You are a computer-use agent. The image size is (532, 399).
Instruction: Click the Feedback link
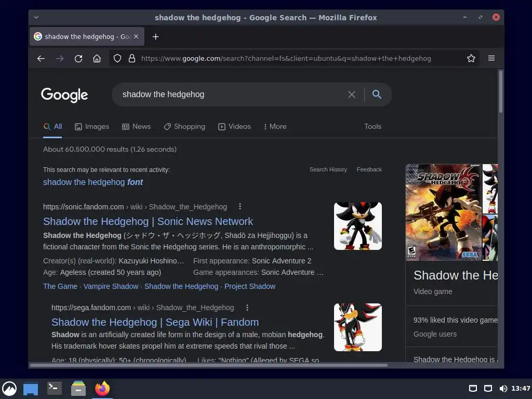pyautogui.click(x=369, y=169)
